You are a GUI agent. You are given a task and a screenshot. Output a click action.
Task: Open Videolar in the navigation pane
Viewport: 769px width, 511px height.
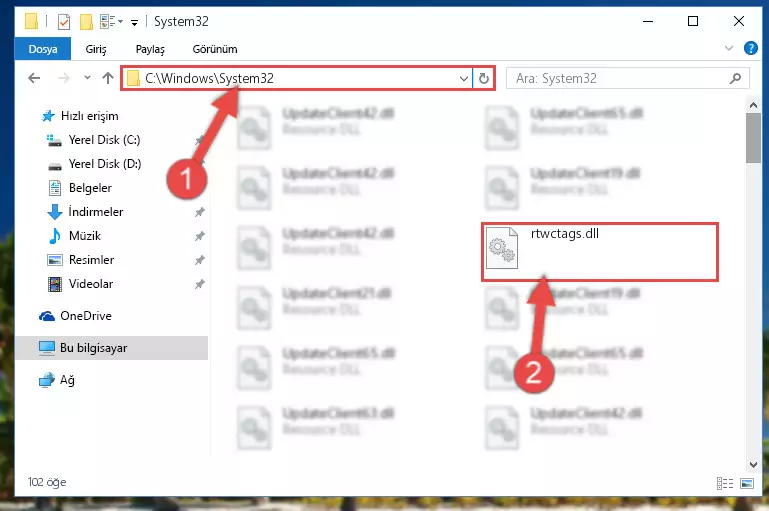(91, 284)
